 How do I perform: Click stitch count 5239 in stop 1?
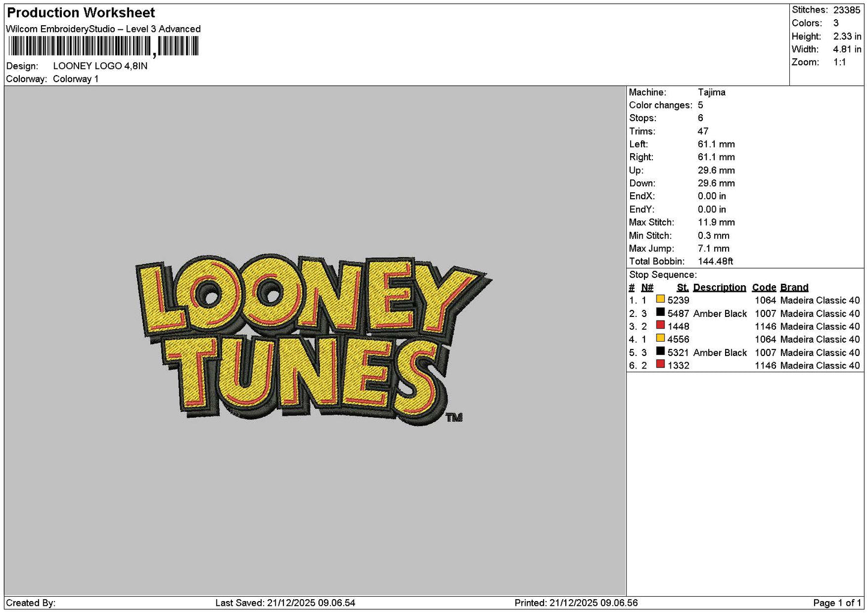point(678,300)
